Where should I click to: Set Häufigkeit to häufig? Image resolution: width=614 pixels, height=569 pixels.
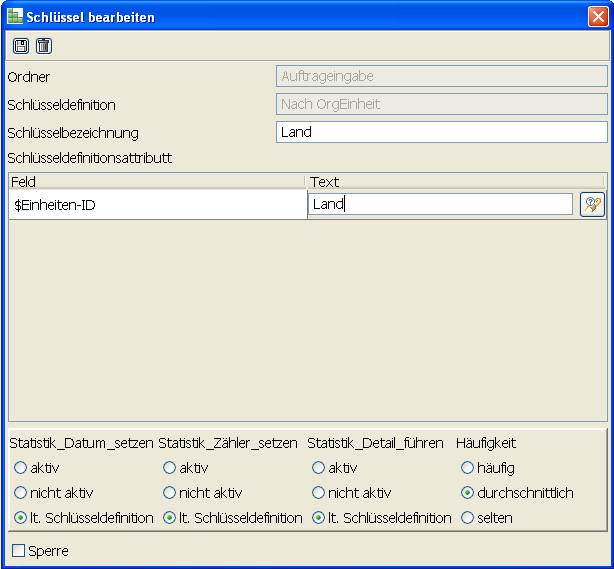[x=467, y=467]
